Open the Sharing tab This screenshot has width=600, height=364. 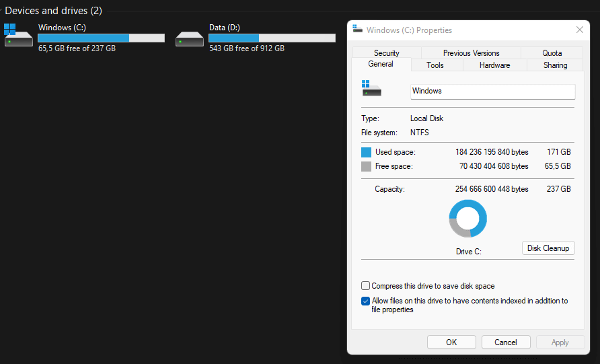click(555, 65)
